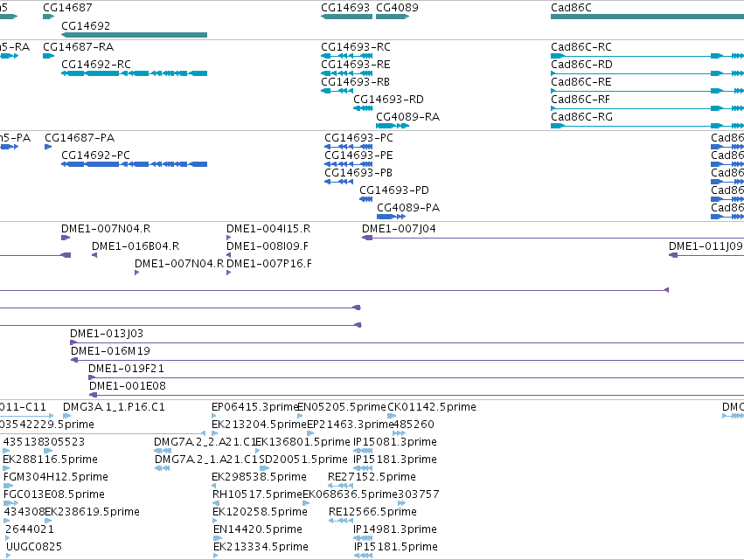
Task: Open BAC clone DME1-011J09
Action: pos(706,246)
